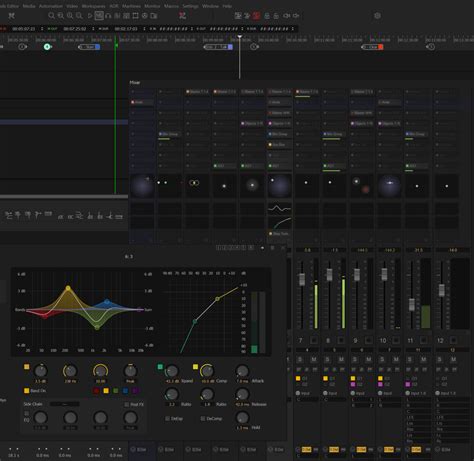Solo mixer strip 7
Screen dimensions: 474x461
(300, 359)
